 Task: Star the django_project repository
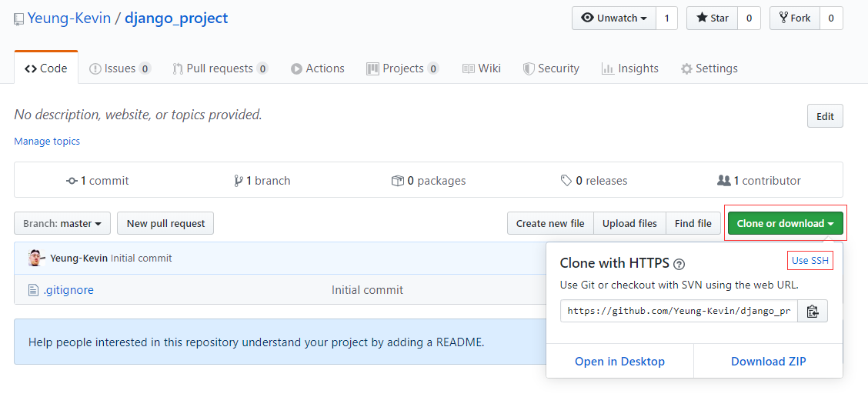tap(713, 18)
